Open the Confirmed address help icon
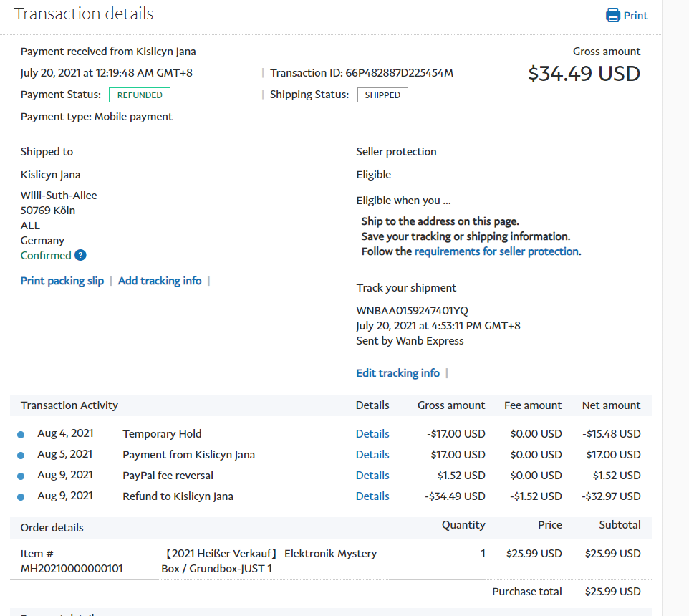 coord(80,256)
